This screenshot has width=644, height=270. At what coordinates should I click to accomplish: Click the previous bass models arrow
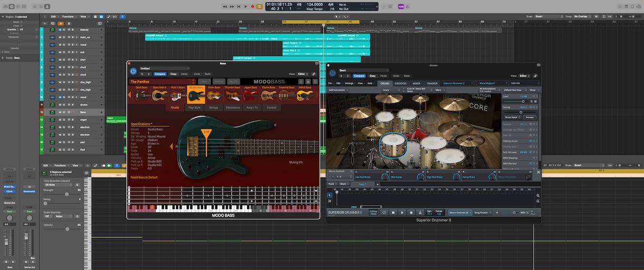pos(130,95)
